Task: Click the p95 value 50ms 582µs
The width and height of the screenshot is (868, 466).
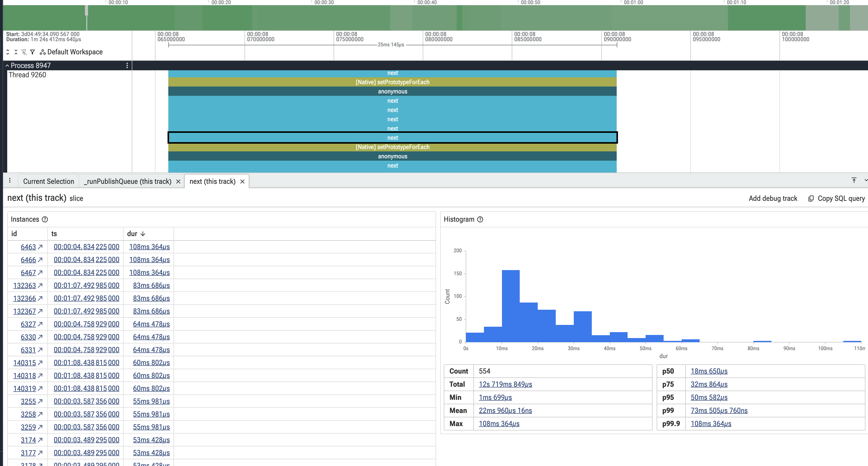Action: point(709,397)
